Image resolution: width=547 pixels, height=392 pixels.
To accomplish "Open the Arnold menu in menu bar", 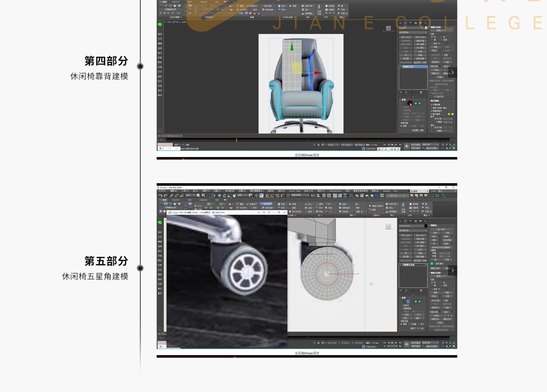I will pos(386,191).
